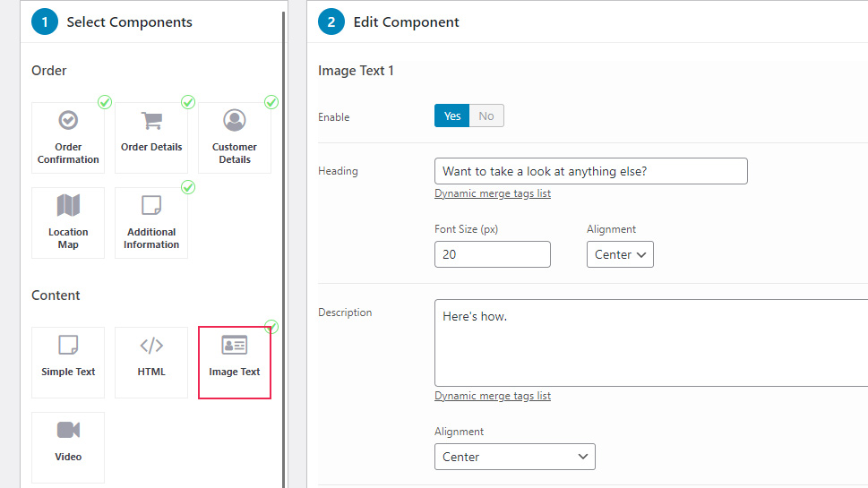
Task: Click the Heading text input field
Action: coord(590,172)
